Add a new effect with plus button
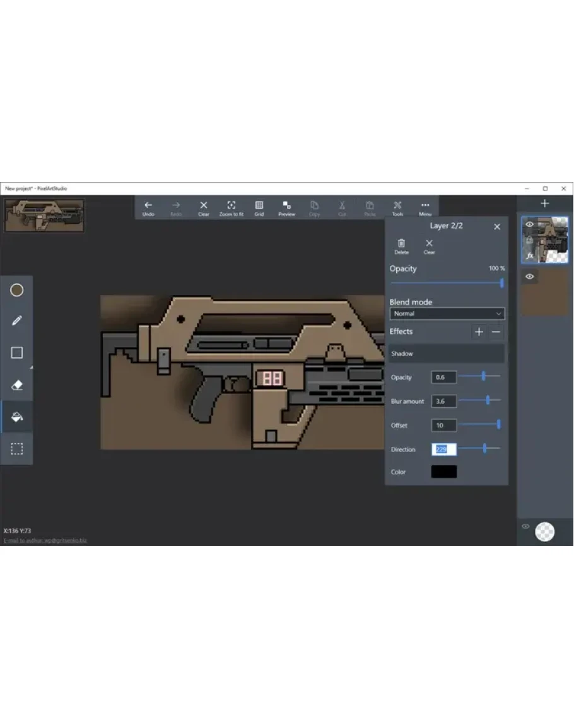Image resolution: width=574 pixels, height=728 pixels. coord(479,332)
